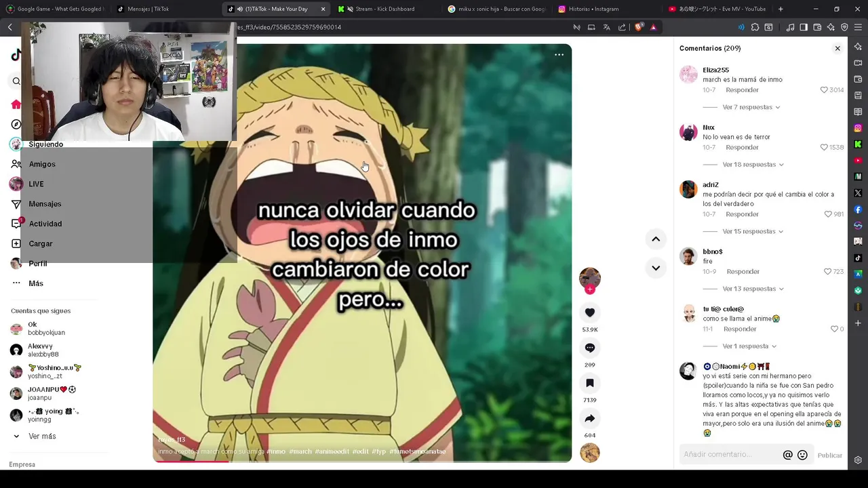Open the spinning sound disc thumbnail

coord(590,453)
